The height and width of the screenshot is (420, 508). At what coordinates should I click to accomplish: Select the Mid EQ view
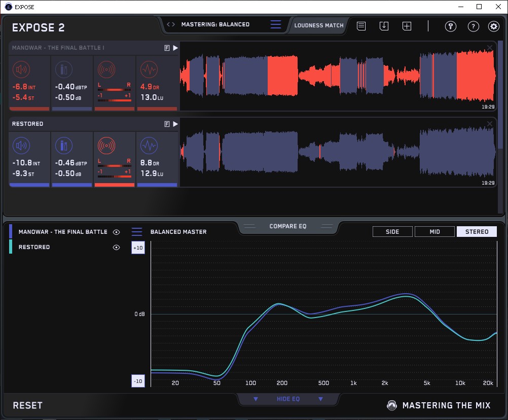(x=434, y=232)
